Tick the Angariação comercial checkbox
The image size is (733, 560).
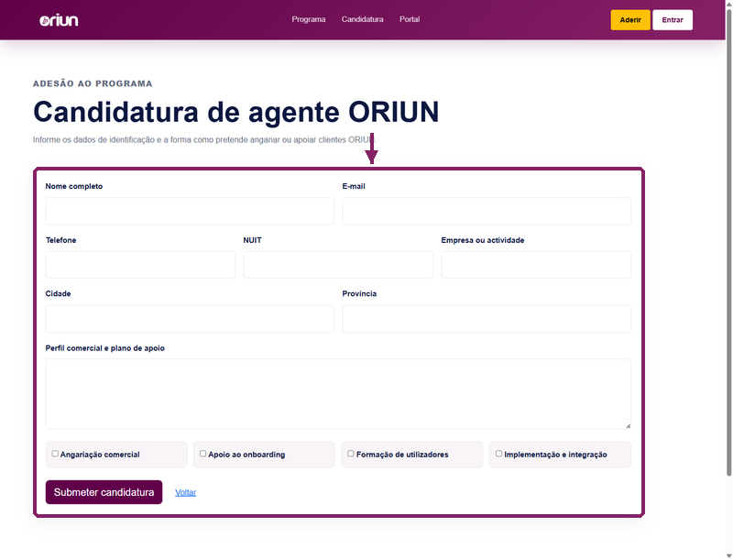[x=55, y=454]
